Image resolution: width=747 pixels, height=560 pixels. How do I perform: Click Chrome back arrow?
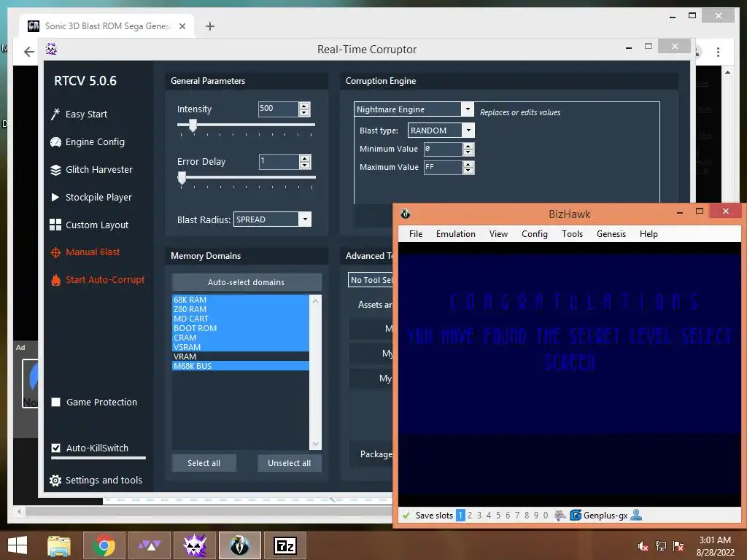[x=29, y=52]
